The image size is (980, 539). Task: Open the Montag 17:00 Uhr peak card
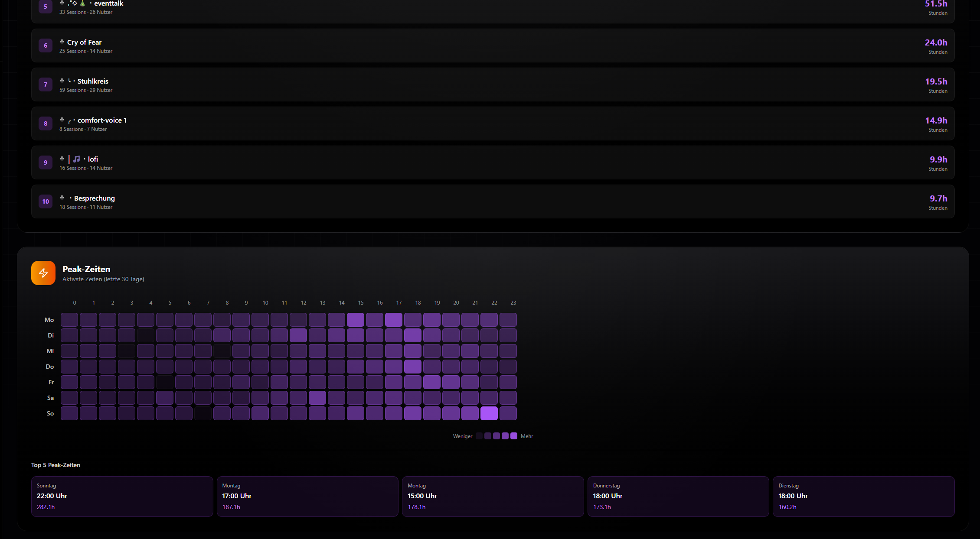tap(307, 496)
